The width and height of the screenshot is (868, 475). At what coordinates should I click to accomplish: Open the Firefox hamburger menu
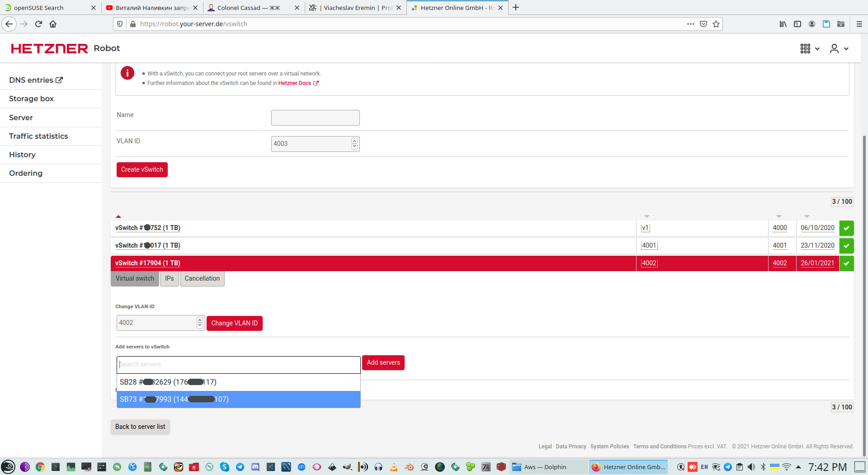click(x=859, y=24)
